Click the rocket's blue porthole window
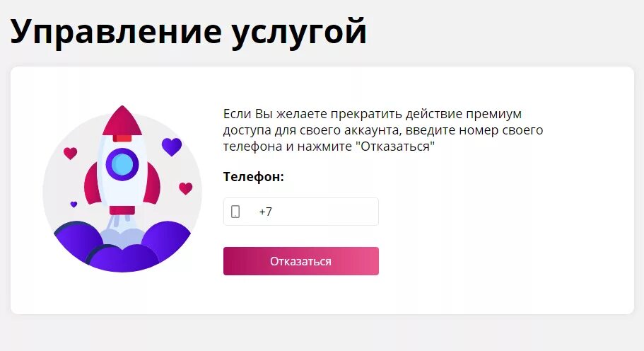Image resolution: width=644 pixels, height=351 pixels. point(122,164)
